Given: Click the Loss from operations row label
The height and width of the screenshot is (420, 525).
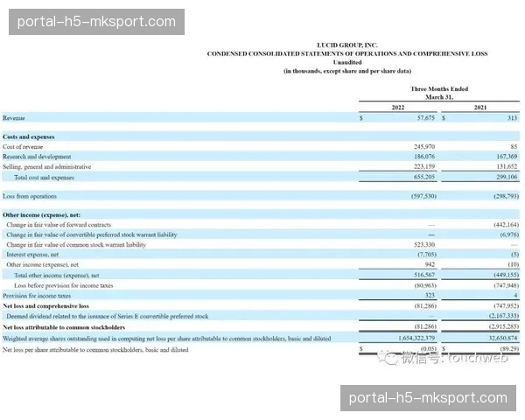Looking at the screenshot, I should click(x=30, y=195).
